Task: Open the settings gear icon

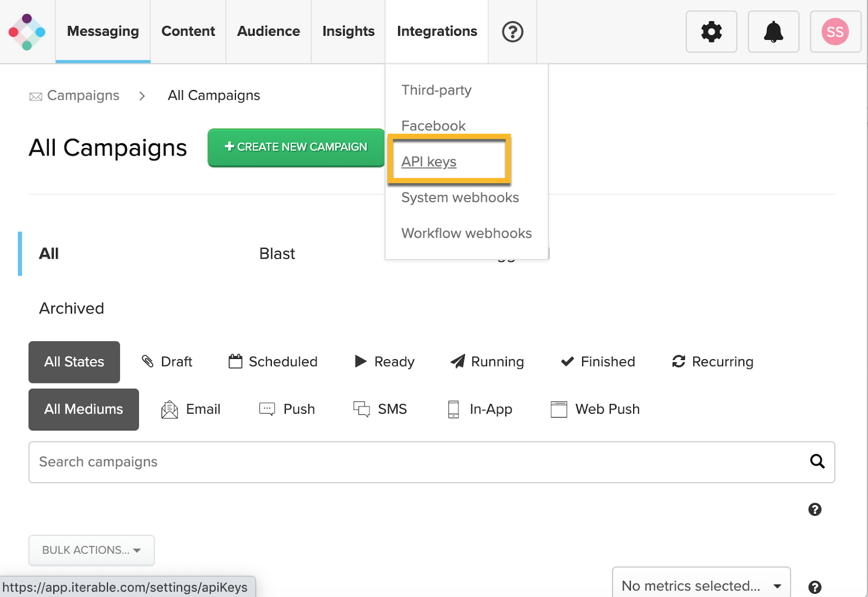Action: point(711,32)
